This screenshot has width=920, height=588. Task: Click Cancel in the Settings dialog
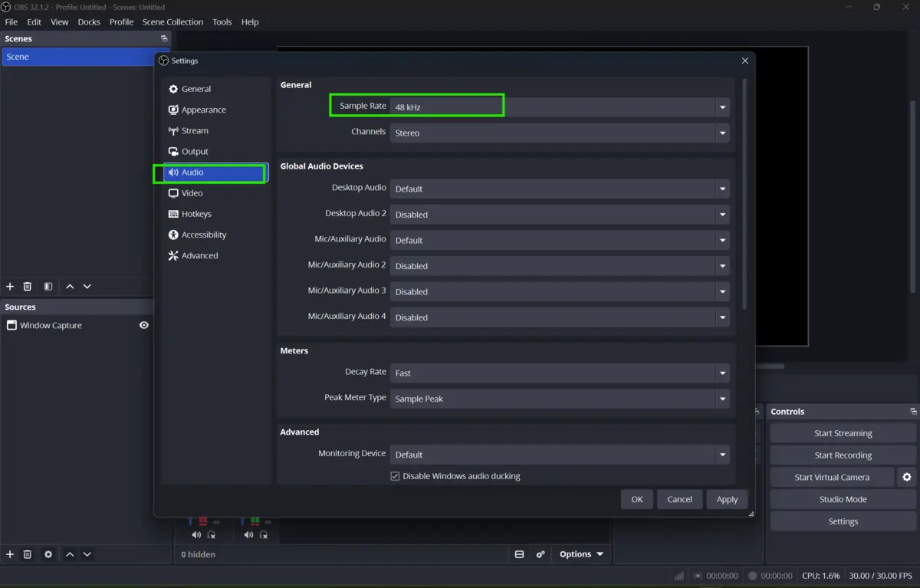[679, 499]
